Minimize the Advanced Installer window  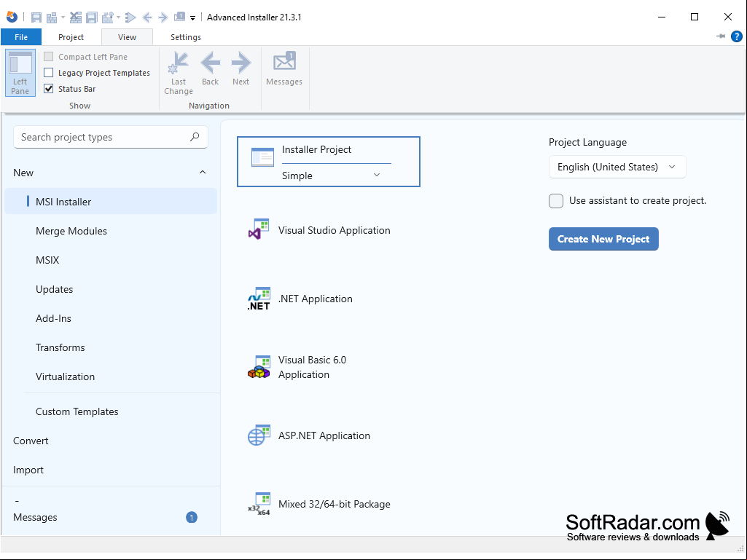pyautogui.click(x=661, y=17)
